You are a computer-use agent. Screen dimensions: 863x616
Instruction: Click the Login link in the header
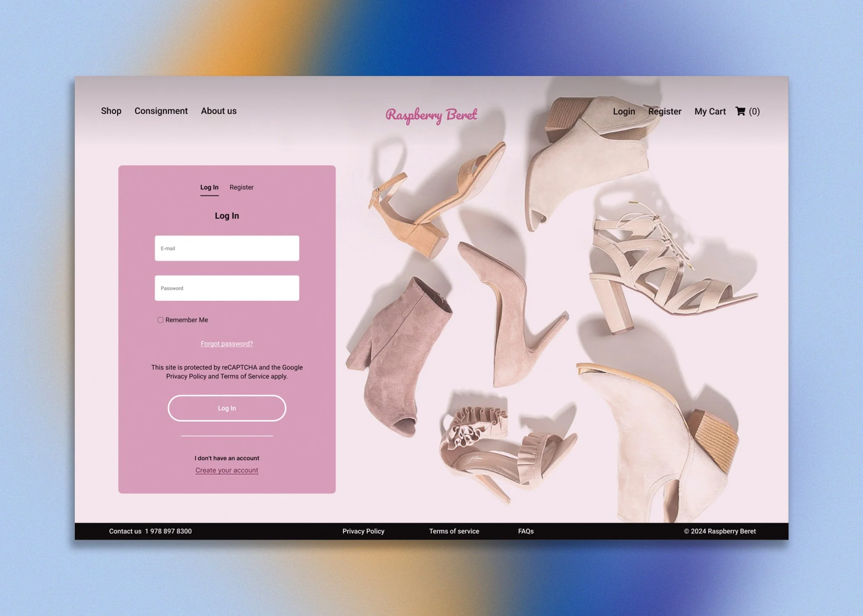(623, 111)
